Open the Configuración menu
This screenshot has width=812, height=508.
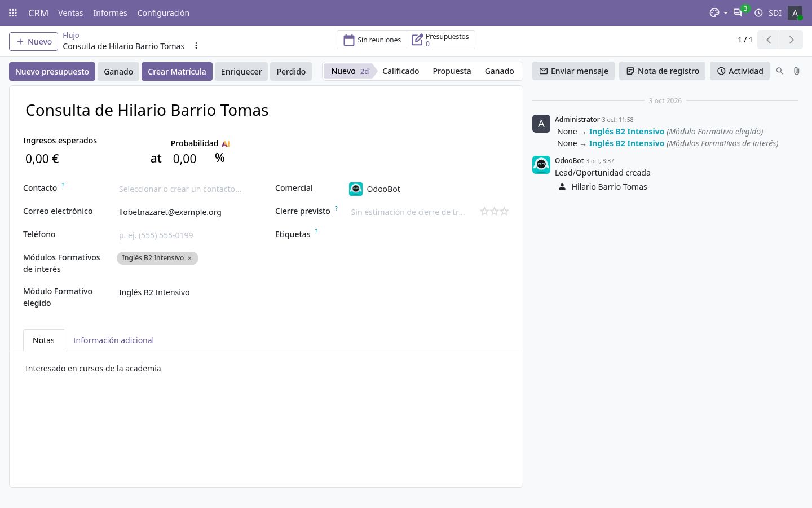[x=164, y=13]
